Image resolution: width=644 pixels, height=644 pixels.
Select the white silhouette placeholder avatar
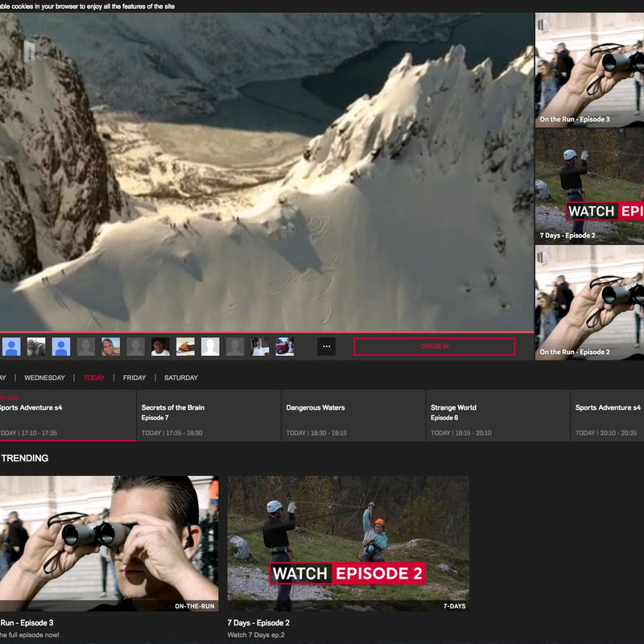[210, 347]
